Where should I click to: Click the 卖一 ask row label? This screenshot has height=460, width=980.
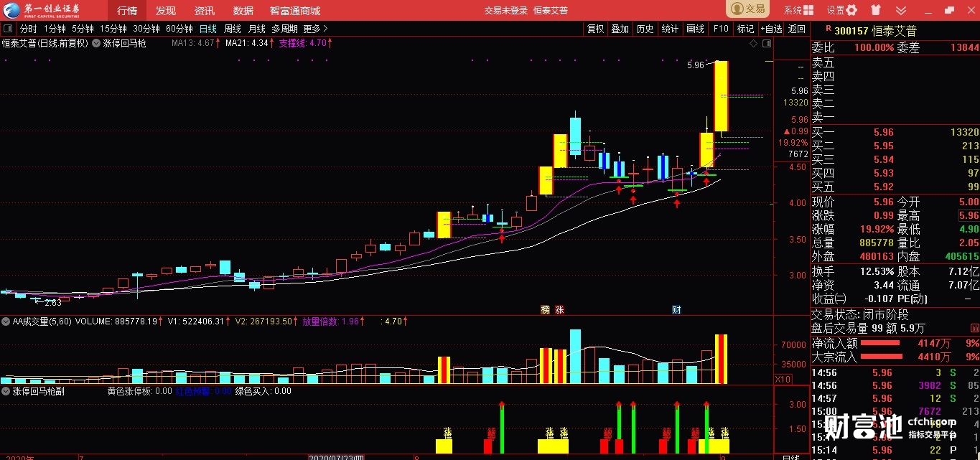[823, 118]
